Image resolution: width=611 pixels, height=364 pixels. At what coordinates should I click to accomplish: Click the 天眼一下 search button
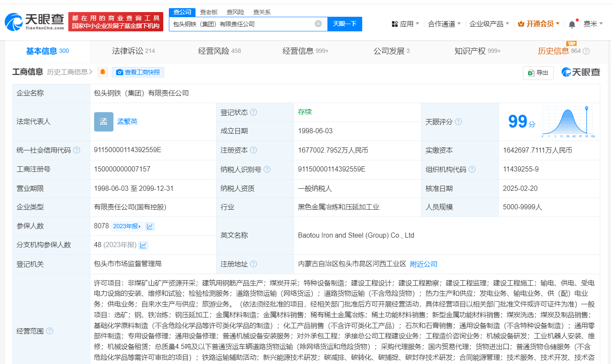(345, 24)
